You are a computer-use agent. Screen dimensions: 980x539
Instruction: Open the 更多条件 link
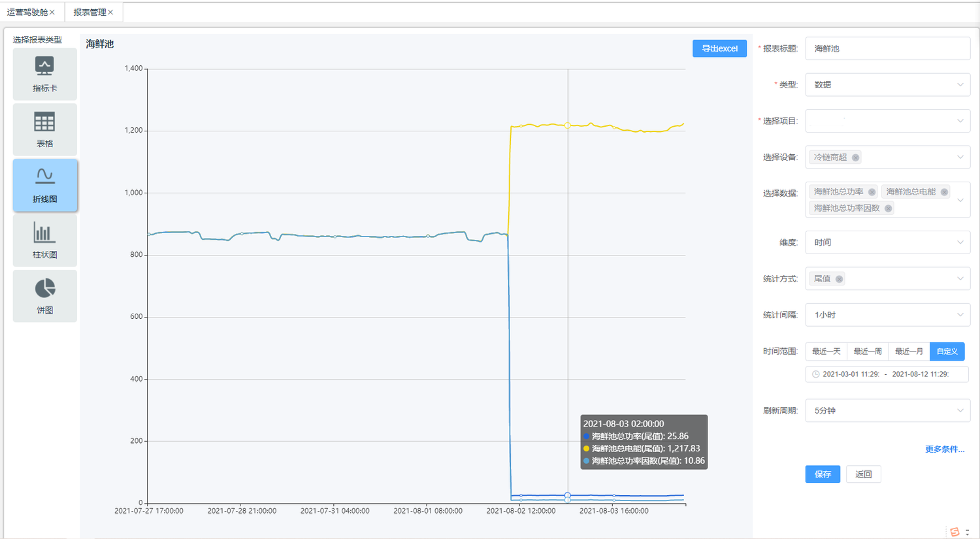(x=945, y=449)
